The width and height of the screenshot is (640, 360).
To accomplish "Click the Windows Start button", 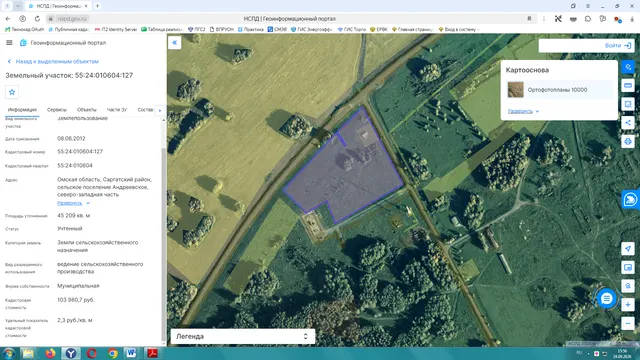I will tap(8, 353).
